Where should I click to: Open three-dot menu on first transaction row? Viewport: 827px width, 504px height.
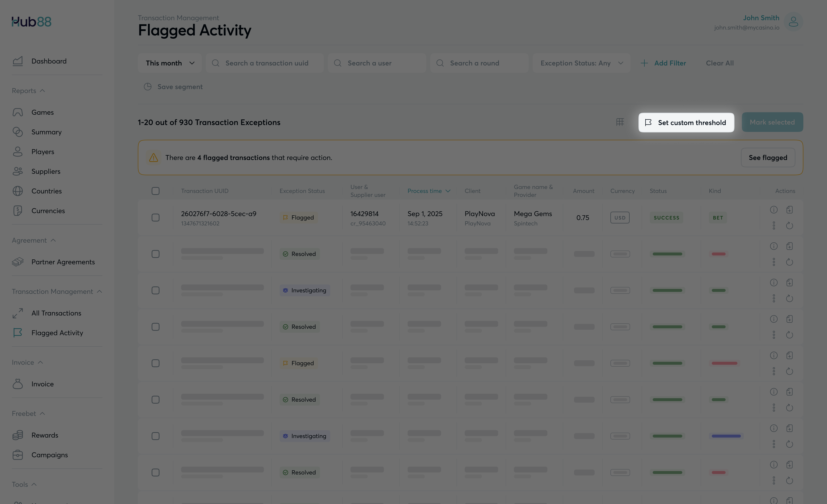click(x=774, y=225)
